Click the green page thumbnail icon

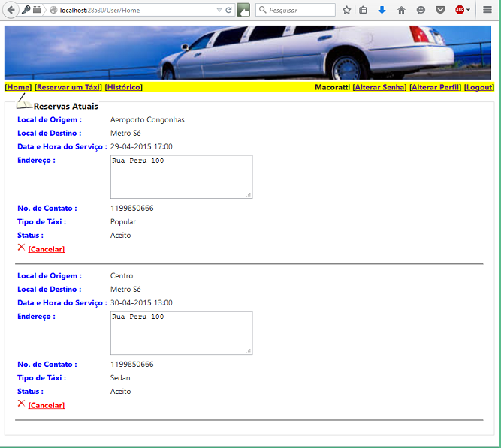pos(243,10)
